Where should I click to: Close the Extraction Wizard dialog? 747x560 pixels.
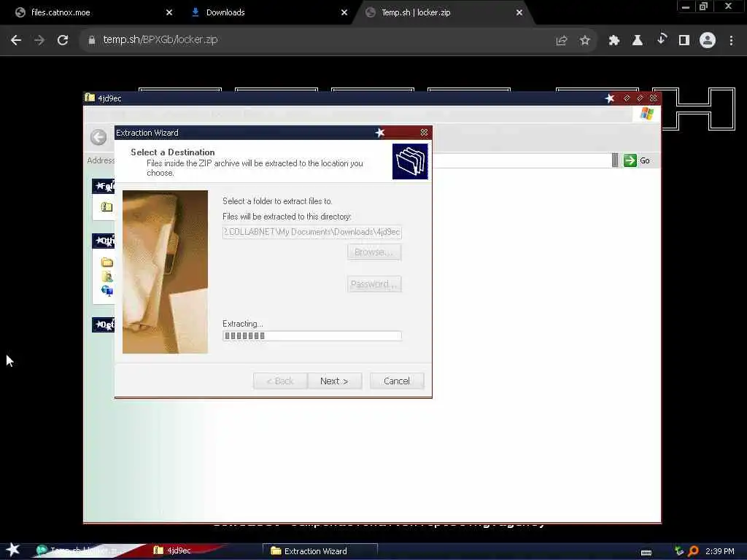[x=424, y=133]
